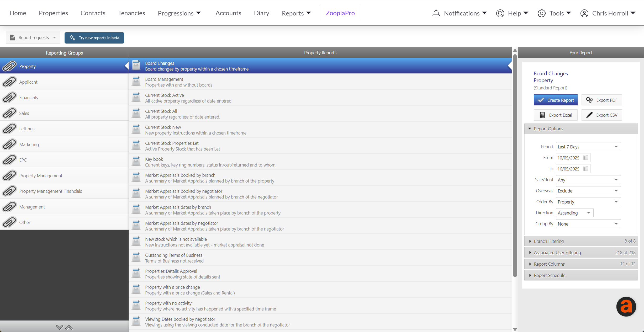
Task: Click the Tools gear icon
Action: click(541, 13)
